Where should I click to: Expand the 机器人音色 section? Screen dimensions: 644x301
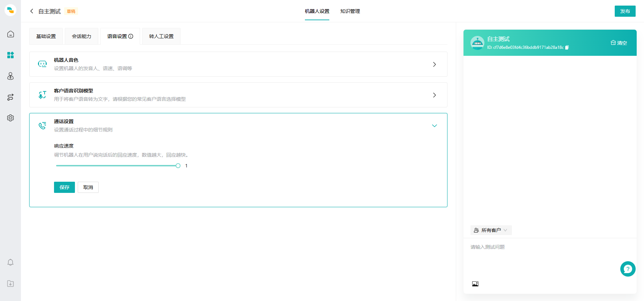click(434, 64)
